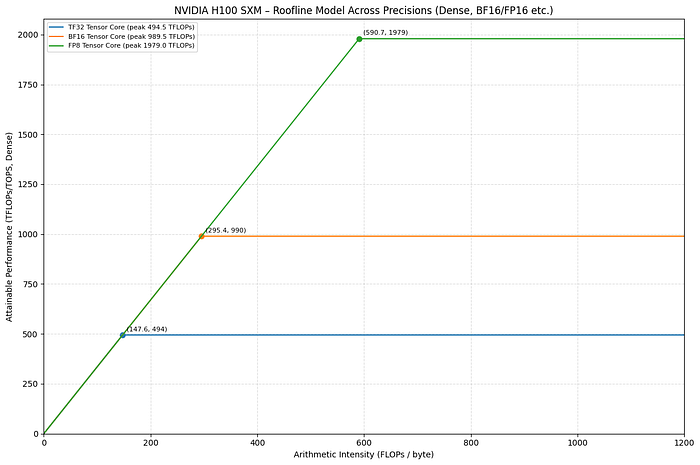Click the orange line swatch in legend
The height and width of the screenshot is (465, 700).
[57, 37]
